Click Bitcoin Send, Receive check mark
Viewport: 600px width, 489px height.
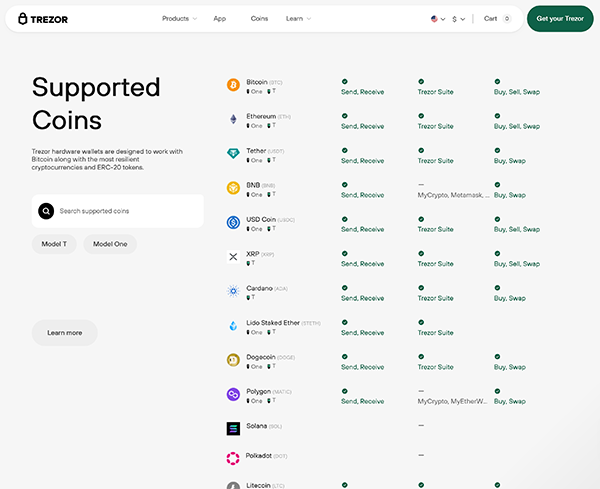(344, 82)
